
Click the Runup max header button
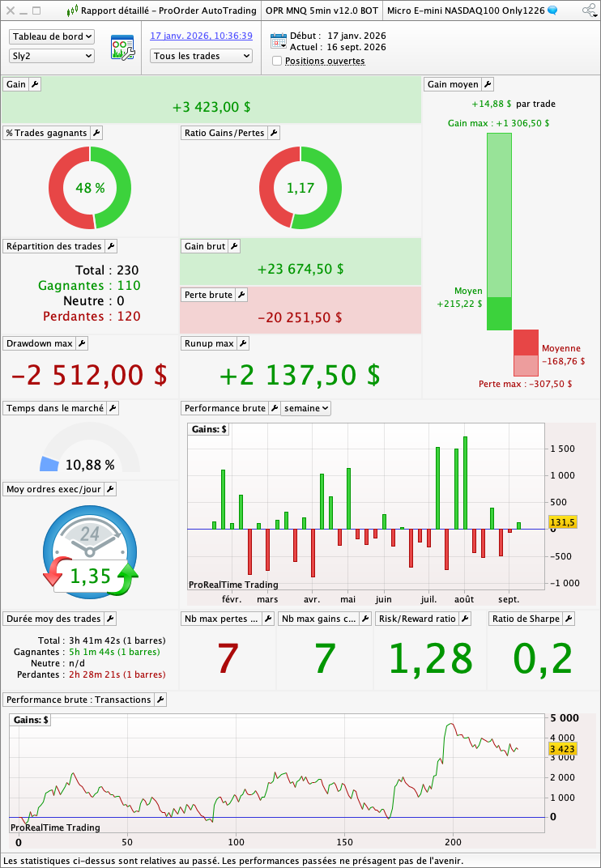pyautogui.click(x=209, y=344)
